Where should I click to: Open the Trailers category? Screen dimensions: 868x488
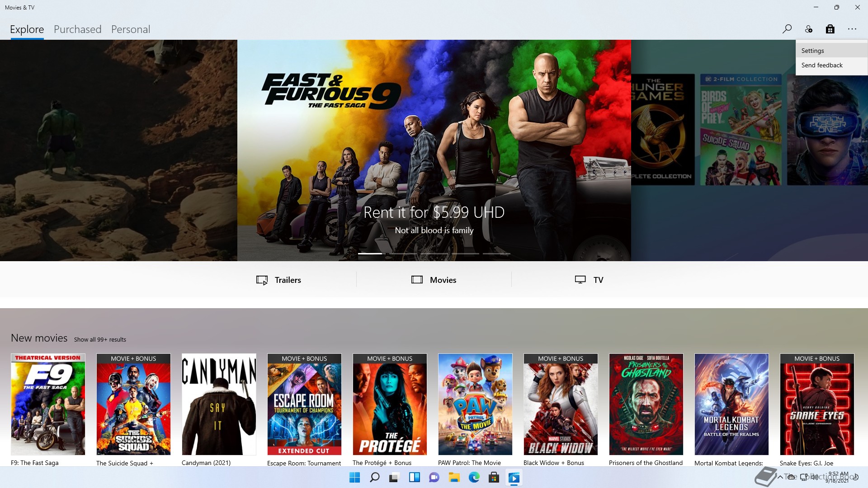(x=278, y=280)
